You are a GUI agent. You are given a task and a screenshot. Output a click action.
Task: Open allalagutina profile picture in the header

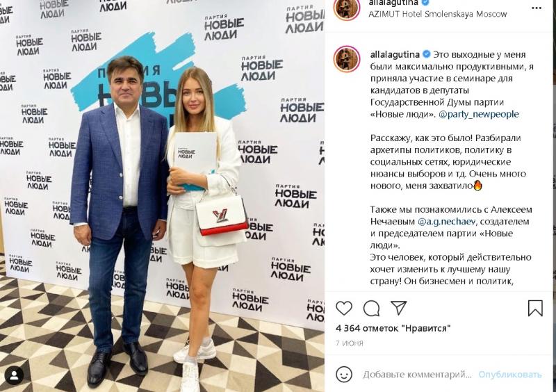(347, 8)
